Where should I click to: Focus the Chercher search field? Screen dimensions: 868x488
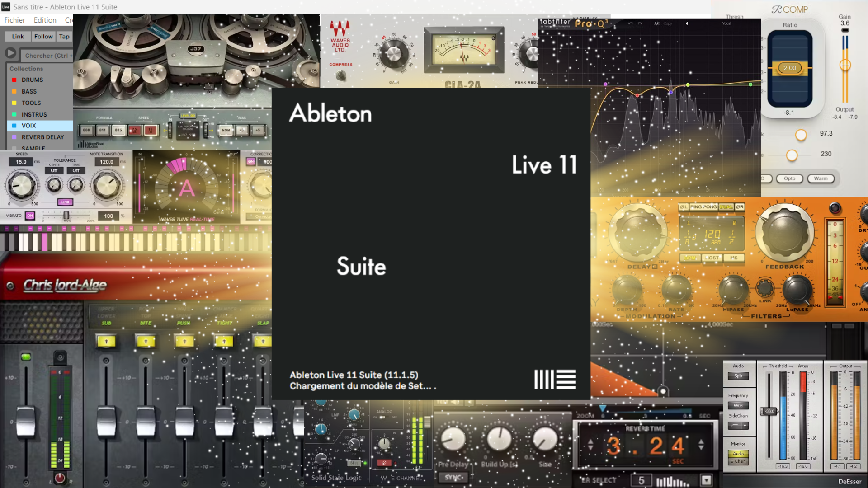point(47,56)
